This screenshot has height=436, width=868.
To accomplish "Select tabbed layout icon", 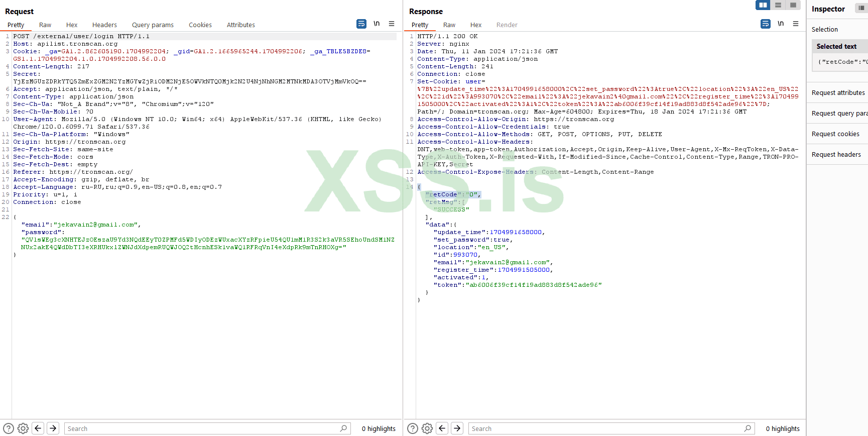I will point(793,5).
